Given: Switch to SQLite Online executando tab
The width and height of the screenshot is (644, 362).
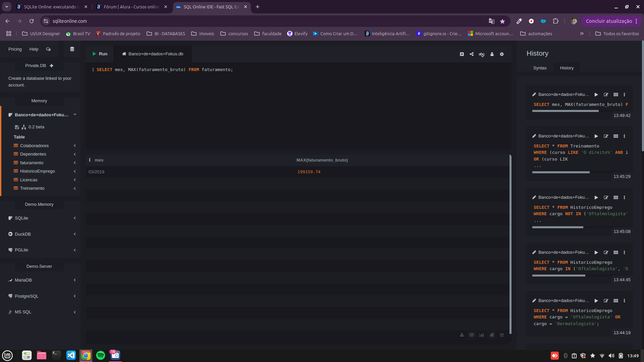Looking at the screenshot, I should coord(52,7).
